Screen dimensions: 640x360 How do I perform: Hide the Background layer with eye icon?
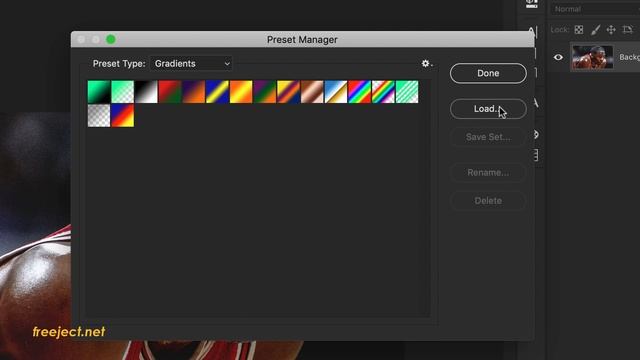tap(558, 58)
